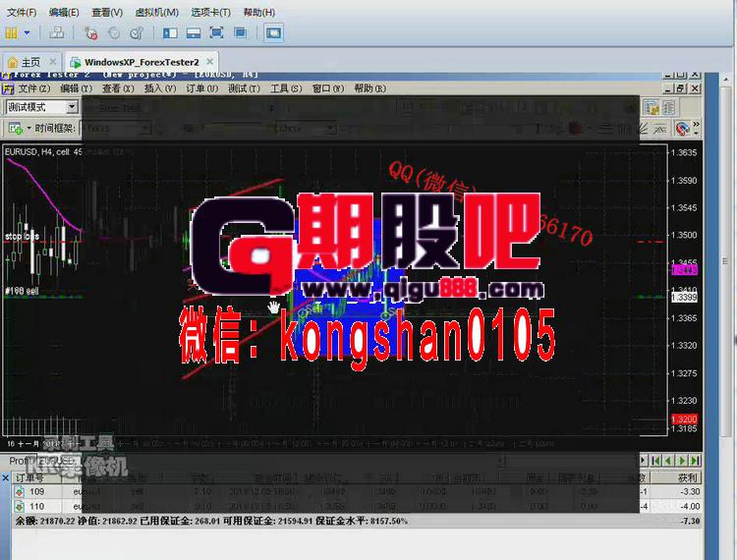Click the #108 sell order label
The width and height of the screenshot is (737, 560).
point(22,291)
